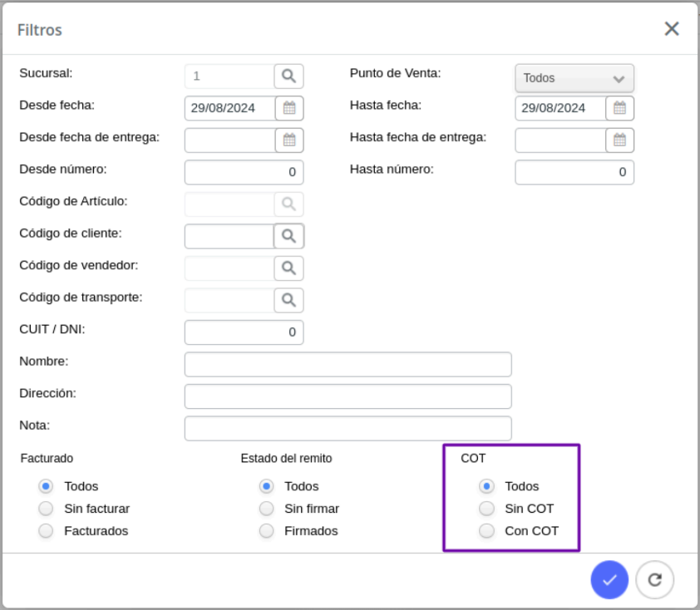Confirm filters with blue checkmark button
This screenshot has height=610, width=700.
[x=609, y=579]
